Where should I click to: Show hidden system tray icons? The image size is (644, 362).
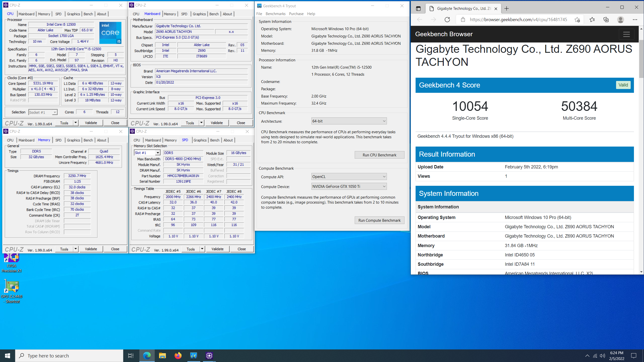(x=587, y=355)
